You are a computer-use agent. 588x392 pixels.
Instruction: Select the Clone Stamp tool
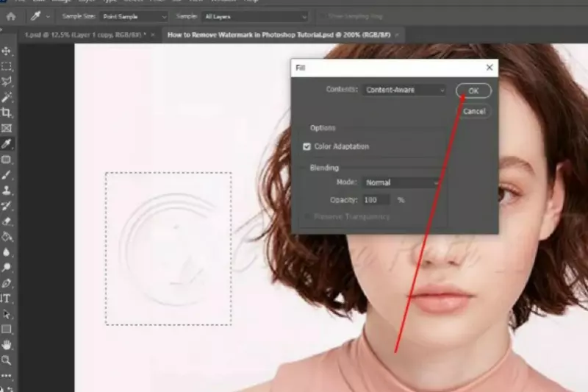click(7, 190)
